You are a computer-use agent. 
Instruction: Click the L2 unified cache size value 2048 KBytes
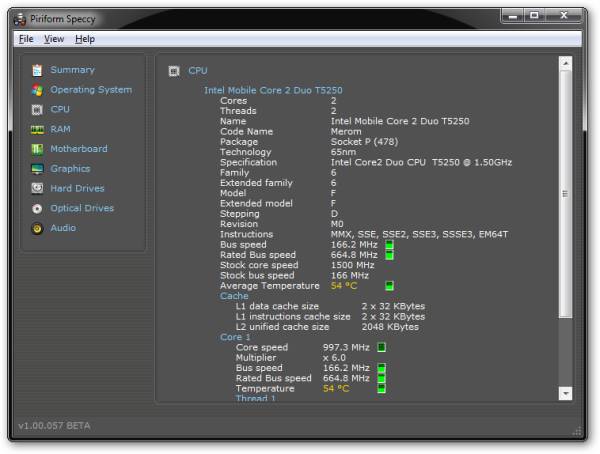pos(390,327)
